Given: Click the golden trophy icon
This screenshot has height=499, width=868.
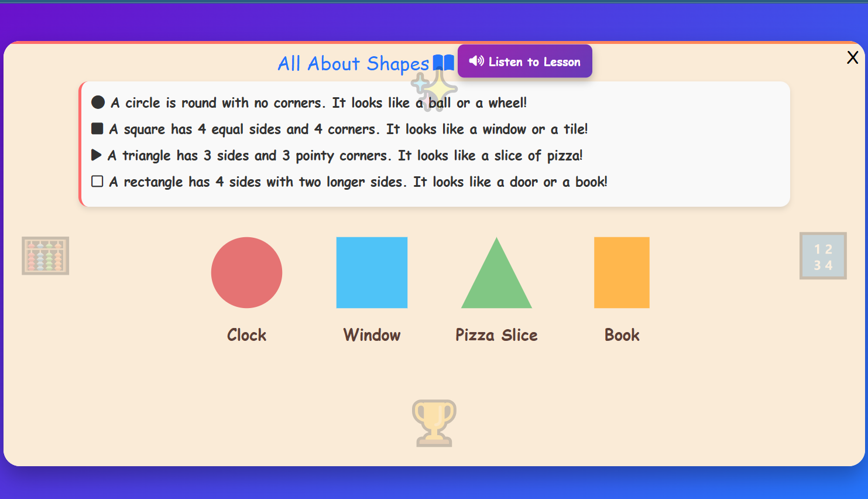Looking at the screenshot, I should (x=434, y=423).
